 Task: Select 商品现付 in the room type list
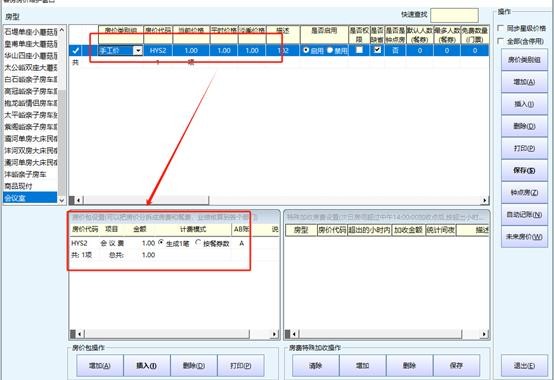(30, 186)
